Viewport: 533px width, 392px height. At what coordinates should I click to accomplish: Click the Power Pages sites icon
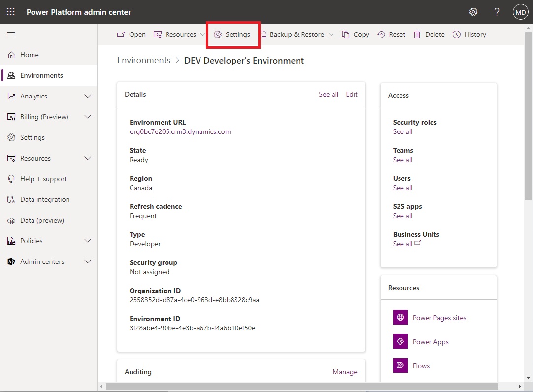tap(400, 317)
